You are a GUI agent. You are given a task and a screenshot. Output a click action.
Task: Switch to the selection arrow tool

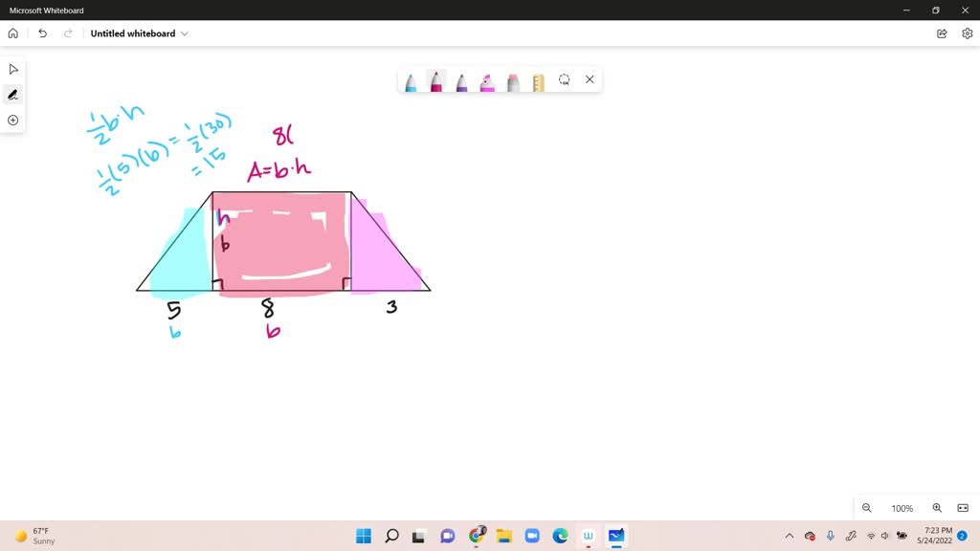[x=12, y=68]
